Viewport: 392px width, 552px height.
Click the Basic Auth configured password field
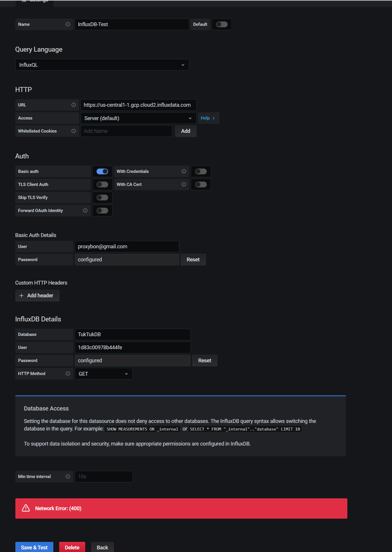tap(127, 260)
